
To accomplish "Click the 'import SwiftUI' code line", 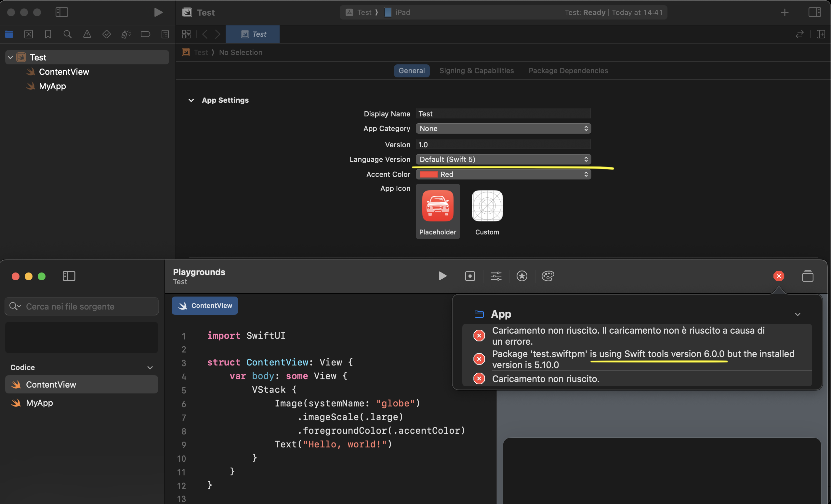I will pos(246,336).
